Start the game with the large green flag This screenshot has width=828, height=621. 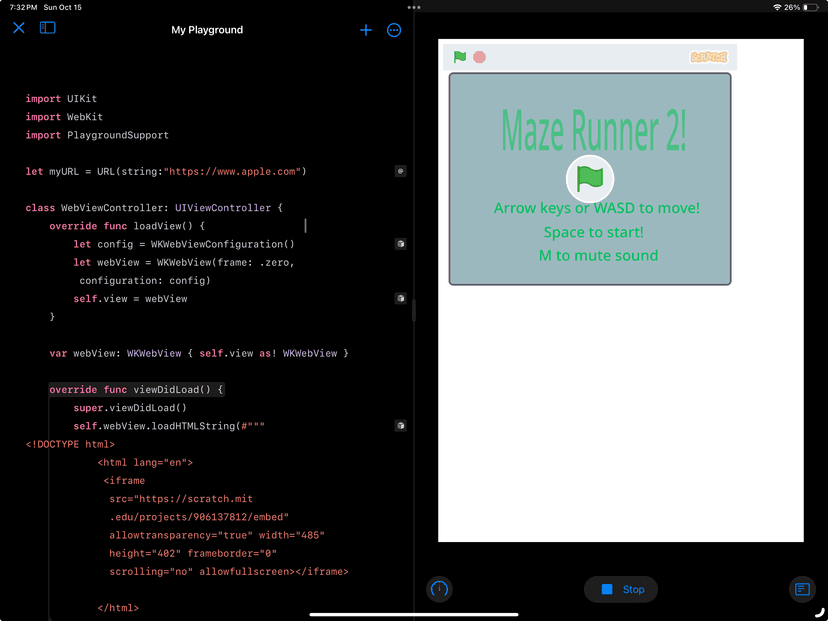(x=590, y=179)
